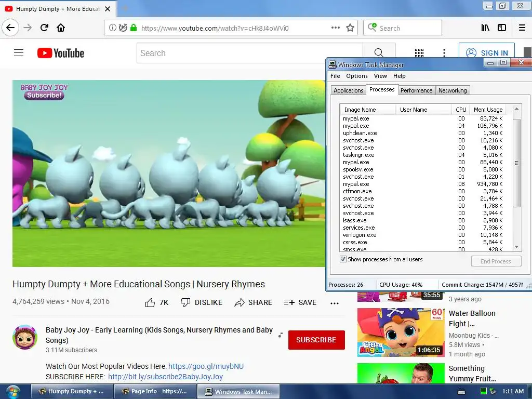Screen dimensions: 532x399
Task: Open the browser home page icon
Action: (x=61, y=28)
